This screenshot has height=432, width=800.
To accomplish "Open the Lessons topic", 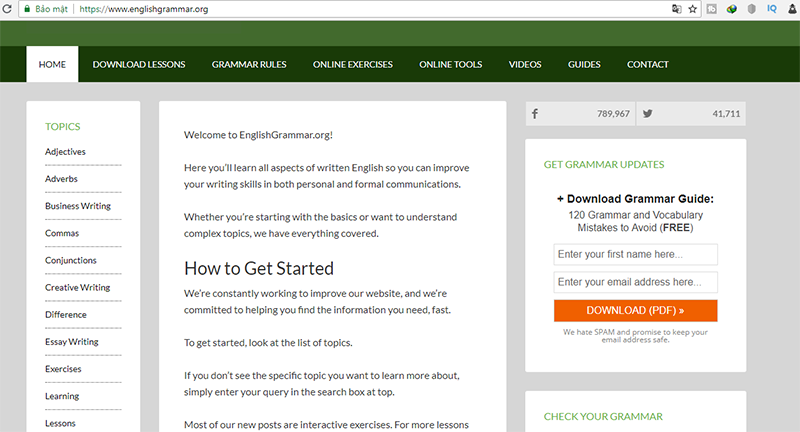I will point(60,423).
